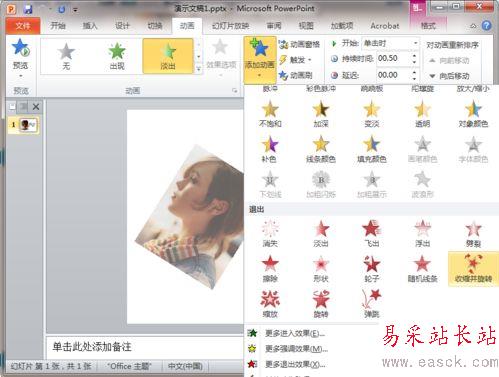Choose the 旋转 exit effect

click(x=321, y=304)
